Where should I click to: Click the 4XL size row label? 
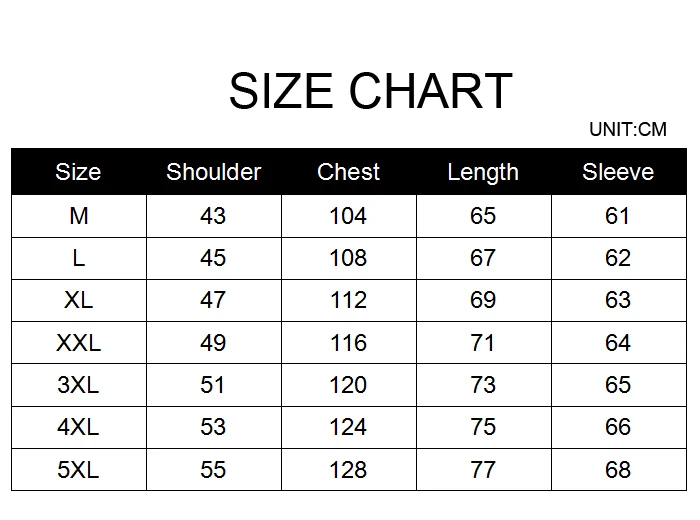point(78,427)
